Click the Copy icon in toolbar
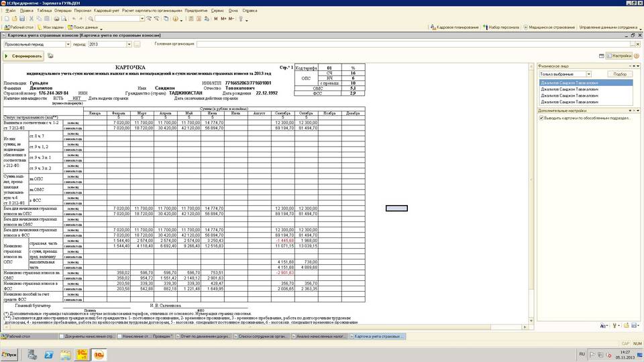 tap(39, 19)
